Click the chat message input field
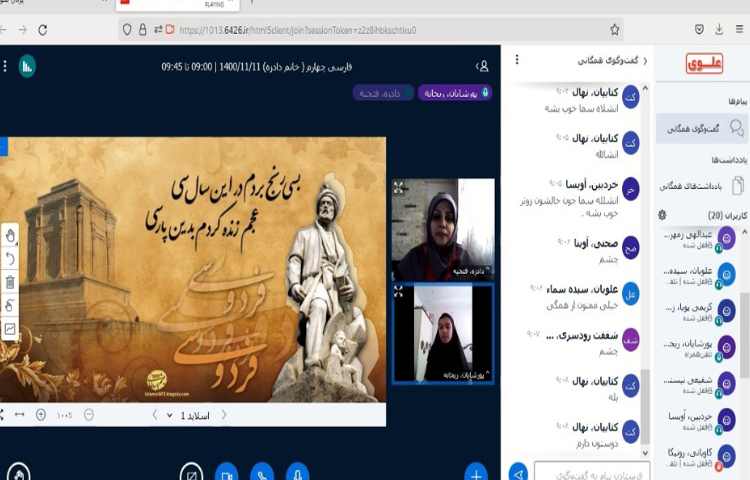Screen dimensions: 750x480 coord(590,471)
